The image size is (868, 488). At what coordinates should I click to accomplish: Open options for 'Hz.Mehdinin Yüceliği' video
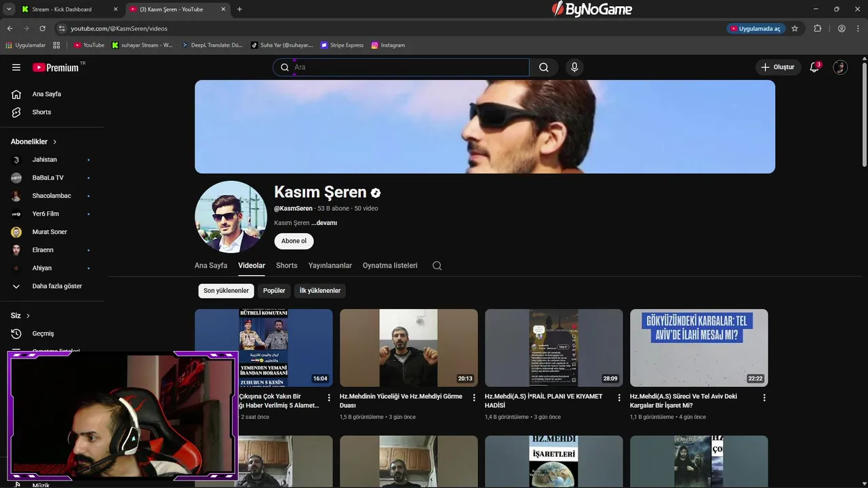(x=474, y=398)
